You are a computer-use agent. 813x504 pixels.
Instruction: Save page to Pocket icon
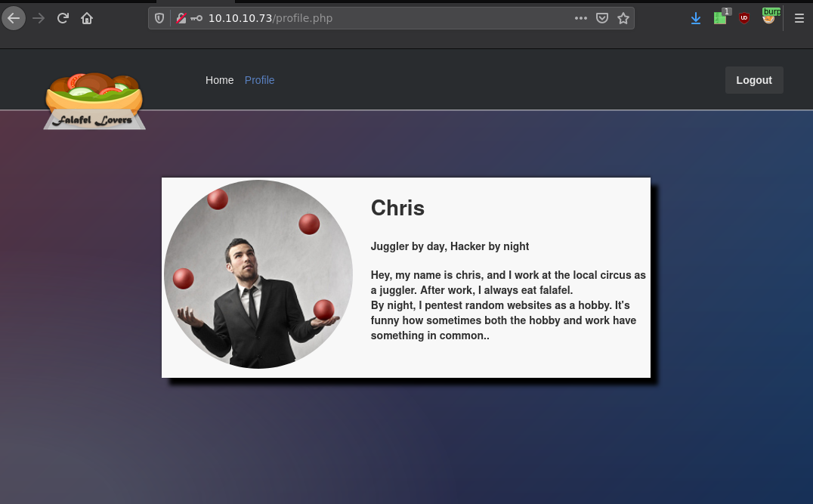602,19
